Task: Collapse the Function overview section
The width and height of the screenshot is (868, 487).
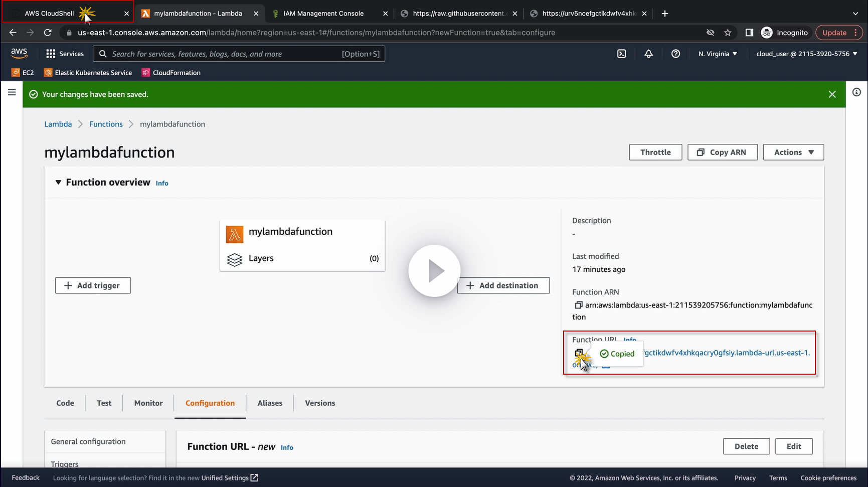Action: pyautogui.click(x=58, y=183)
